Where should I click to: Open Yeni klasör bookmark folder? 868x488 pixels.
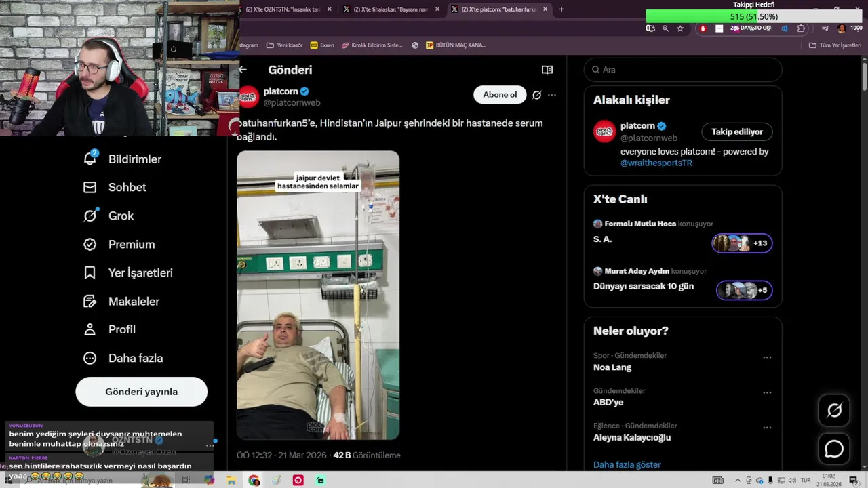[x=285, y=45]
